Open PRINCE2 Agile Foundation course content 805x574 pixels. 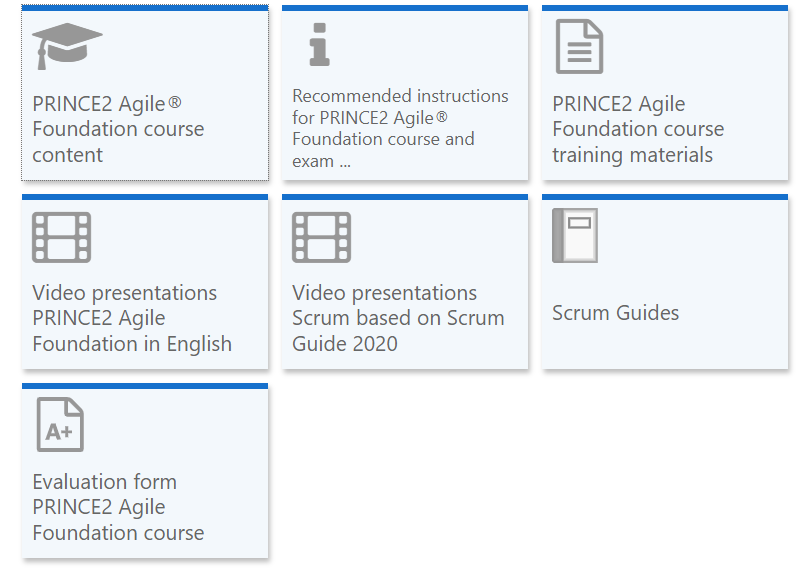coord(118,129)
